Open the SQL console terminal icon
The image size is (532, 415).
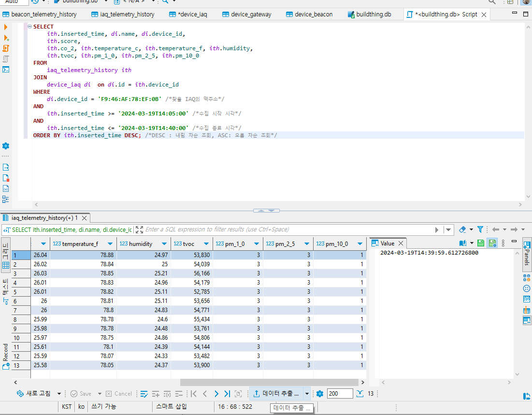click(x=6, y=69)
